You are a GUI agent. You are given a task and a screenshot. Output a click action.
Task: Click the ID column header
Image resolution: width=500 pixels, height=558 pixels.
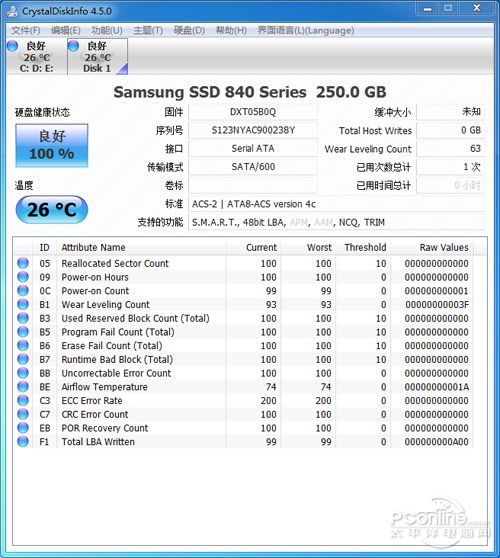point(44,247)
